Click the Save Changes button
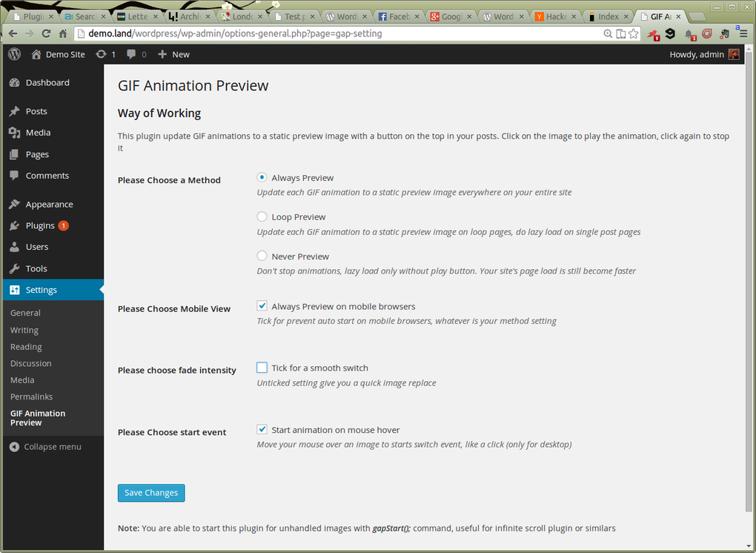This screenshot has height=553, width=756. 150,492
